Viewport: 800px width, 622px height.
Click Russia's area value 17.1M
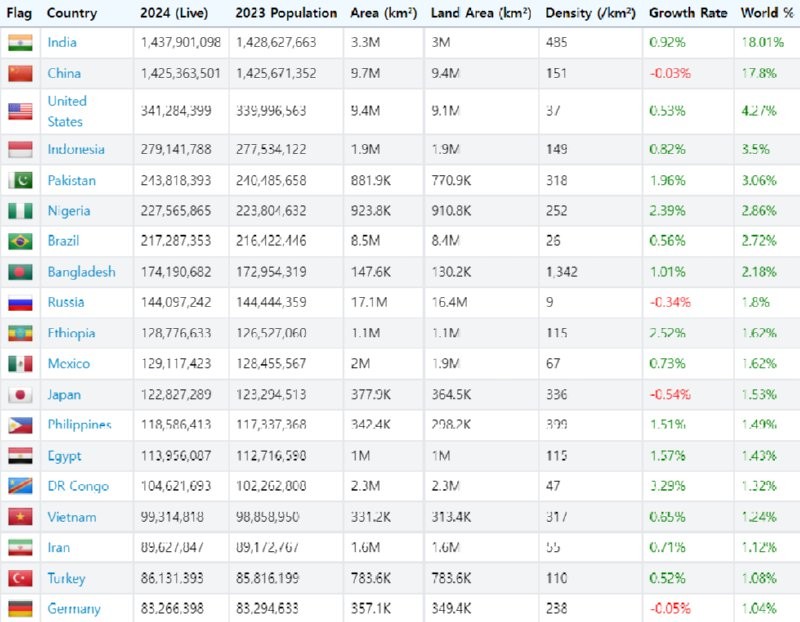click(369, 303)
